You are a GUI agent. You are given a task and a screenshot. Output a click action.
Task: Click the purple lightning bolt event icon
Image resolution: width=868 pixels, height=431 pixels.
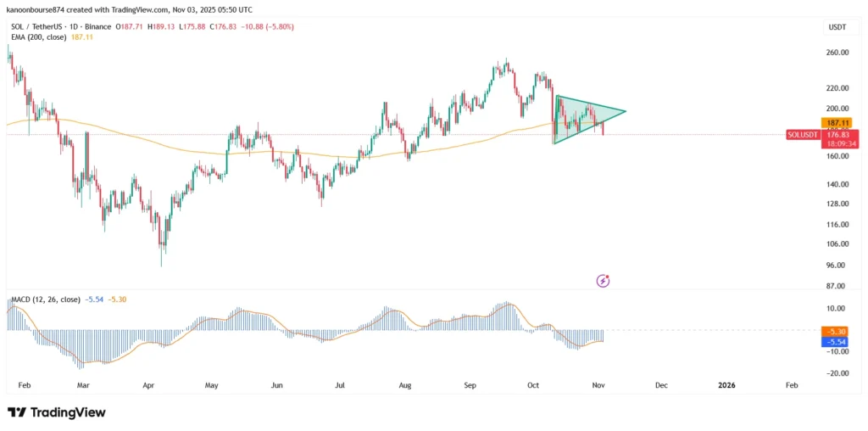(603, 280)
